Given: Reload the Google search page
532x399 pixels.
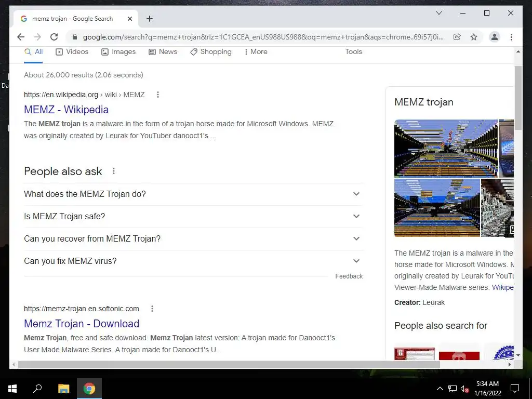Looking at the screenshot, I should pyautogui.click(x=54, y=37).
